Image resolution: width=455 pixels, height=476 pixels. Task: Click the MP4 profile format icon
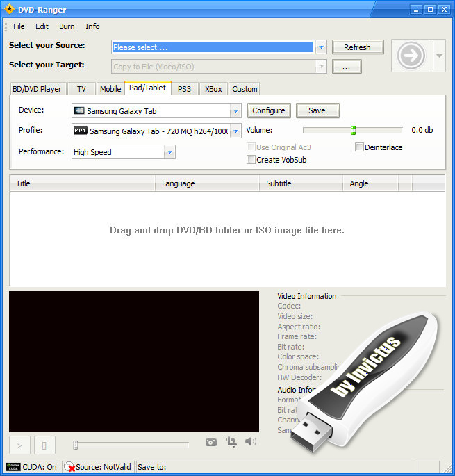pyautogui.click(x=81, y=131)
